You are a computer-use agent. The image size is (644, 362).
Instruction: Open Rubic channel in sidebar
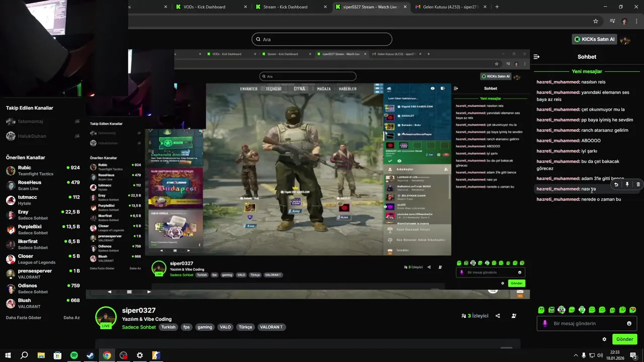[43, 170]
